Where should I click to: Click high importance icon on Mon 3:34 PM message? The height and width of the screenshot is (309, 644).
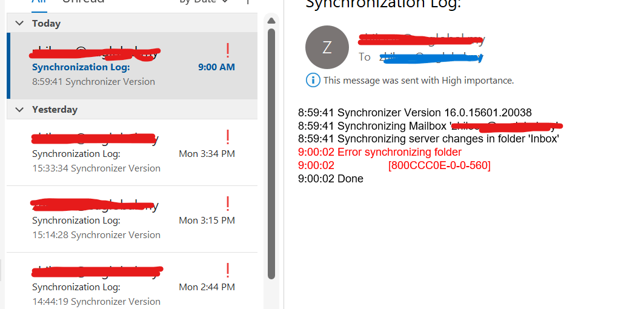228,136
